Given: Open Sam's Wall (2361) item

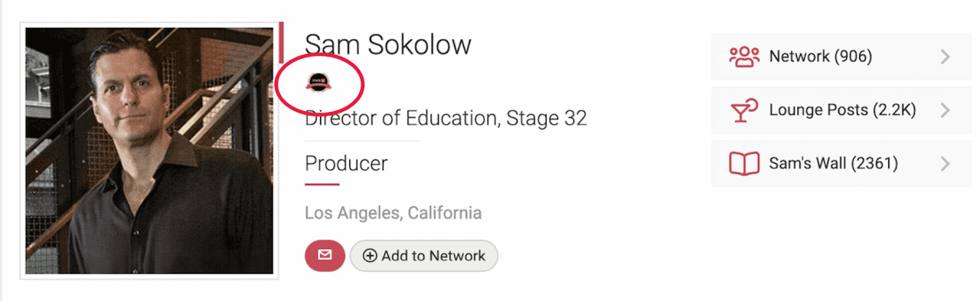Looking at the screenshot, I should click(x=841, y=164).
